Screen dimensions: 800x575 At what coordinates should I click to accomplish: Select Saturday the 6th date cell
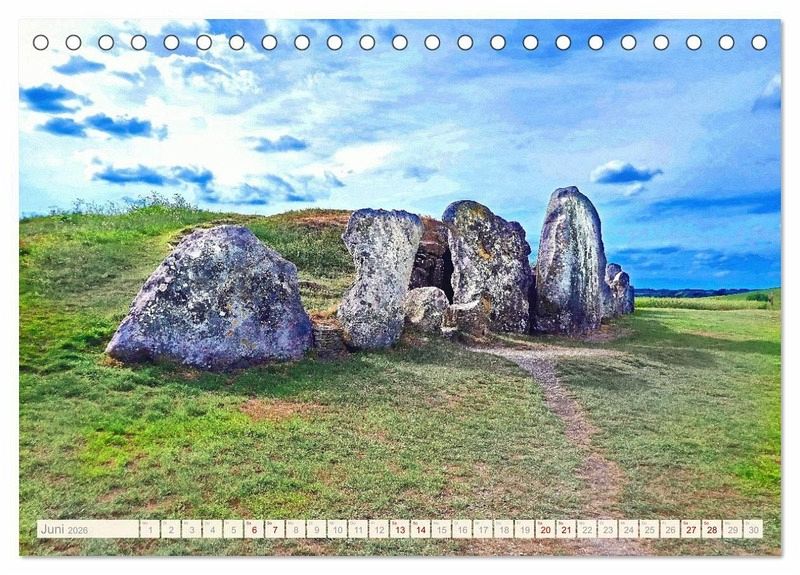[254, 529]
